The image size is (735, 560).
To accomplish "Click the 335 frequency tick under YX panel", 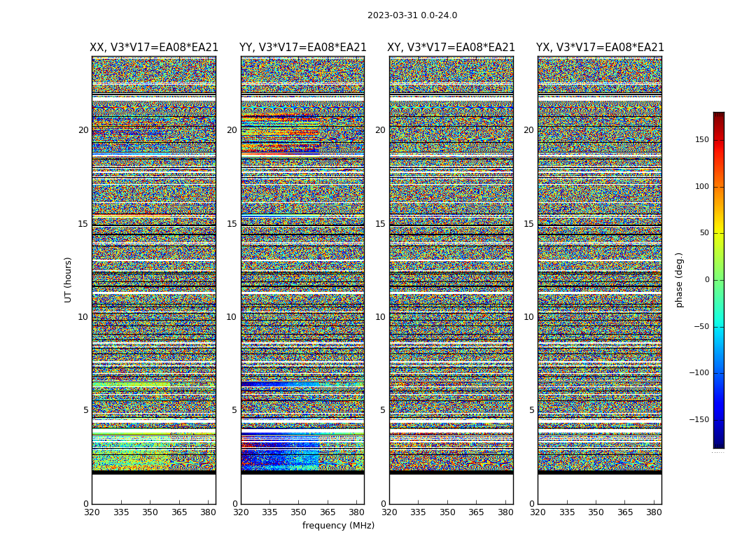I will (567, 512).
